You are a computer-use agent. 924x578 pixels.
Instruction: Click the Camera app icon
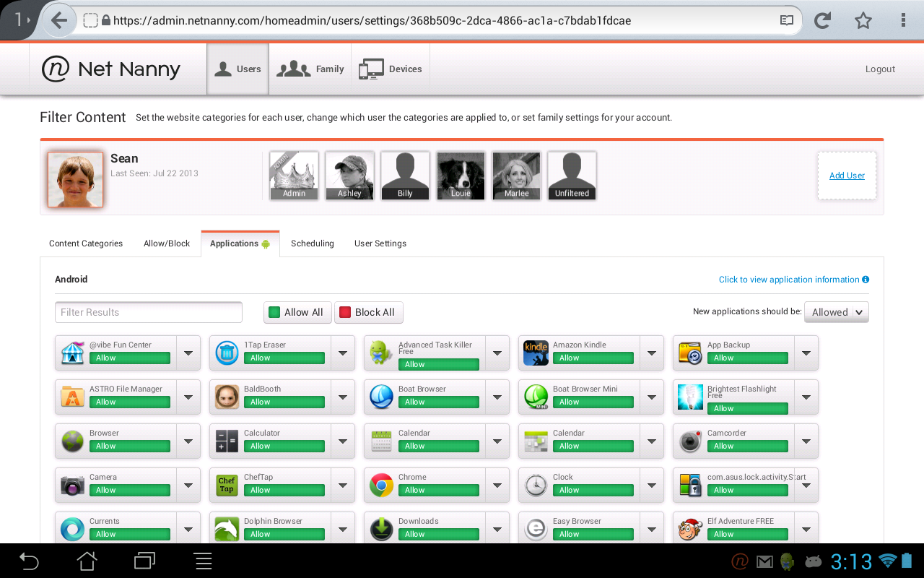point(73,485)
